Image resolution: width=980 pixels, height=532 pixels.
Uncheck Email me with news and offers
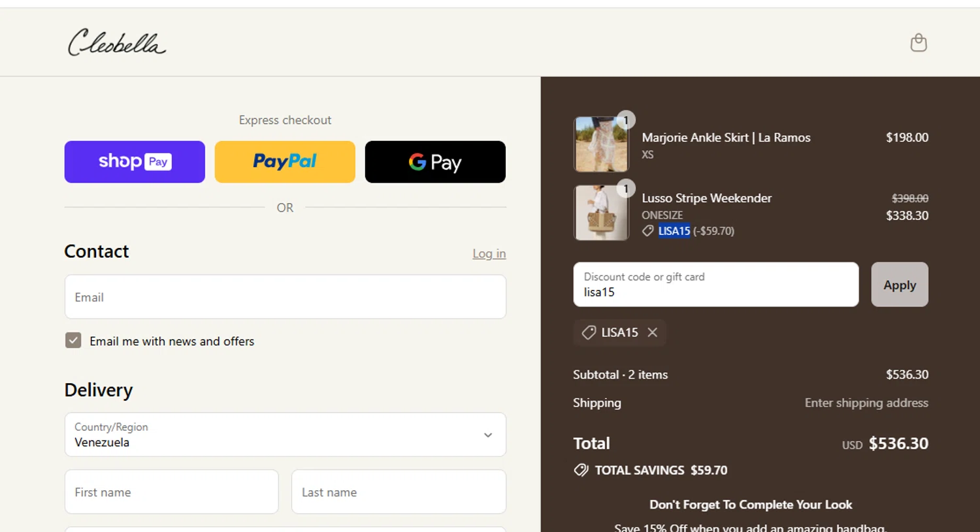point(73,341)
